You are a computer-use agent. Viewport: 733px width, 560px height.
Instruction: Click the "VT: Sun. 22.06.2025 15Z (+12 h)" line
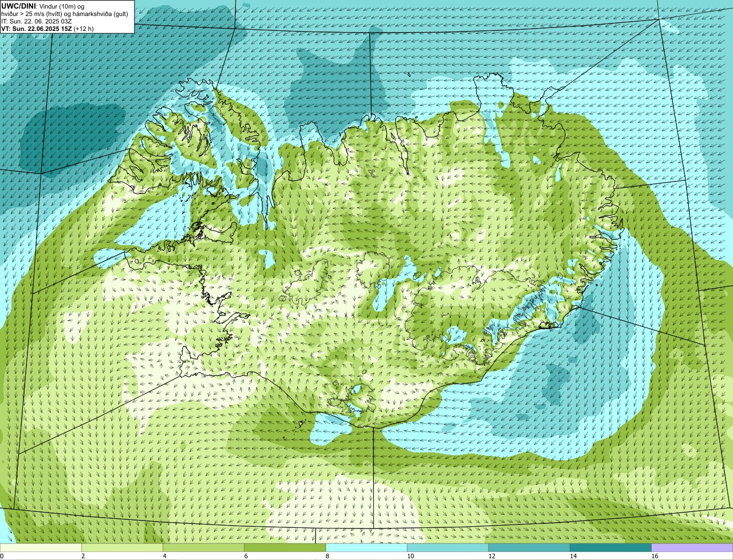tap(48, 28)
